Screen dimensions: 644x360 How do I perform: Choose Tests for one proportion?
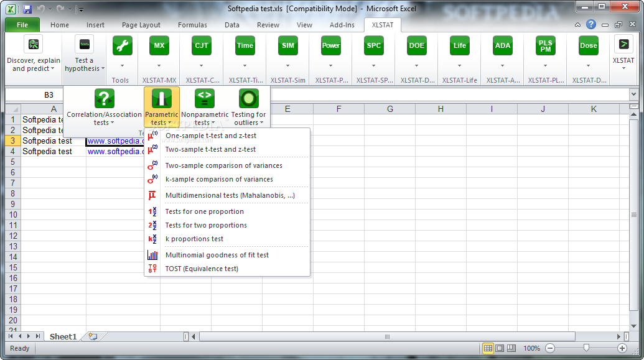tap(227, 211)
